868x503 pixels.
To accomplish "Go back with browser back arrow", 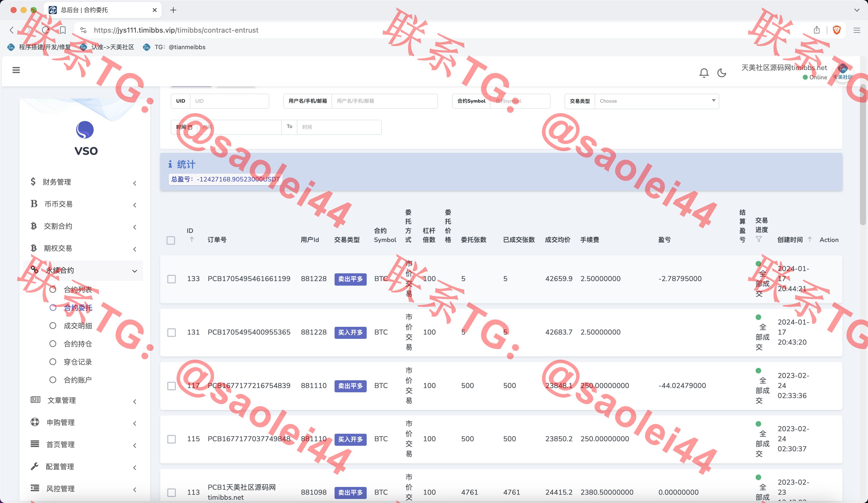I will click(11, 30).
